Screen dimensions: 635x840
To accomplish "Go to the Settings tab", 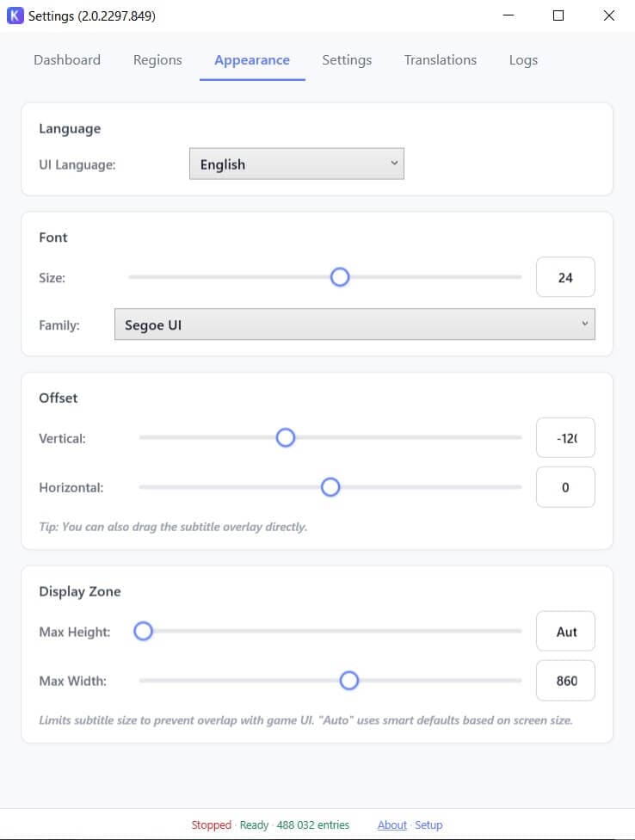I will (x=347, y=60).
